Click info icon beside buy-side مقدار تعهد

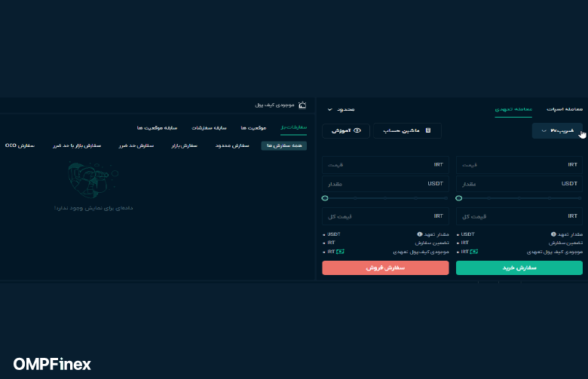pos(553,234)
